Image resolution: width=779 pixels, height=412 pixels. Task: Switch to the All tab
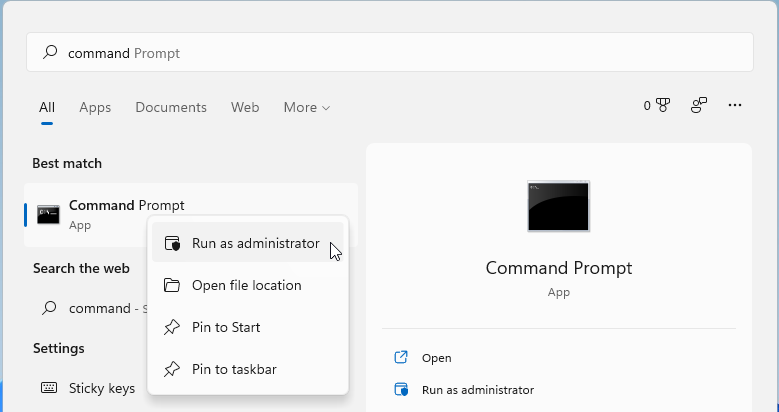pyautogui.click(x=47, y=107)
